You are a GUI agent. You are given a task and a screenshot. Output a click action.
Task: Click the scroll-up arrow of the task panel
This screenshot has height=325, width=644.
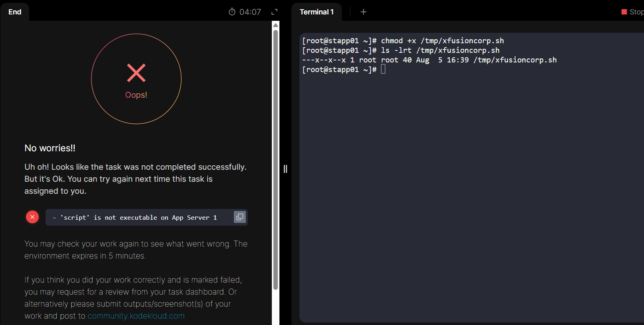[275, 25]
